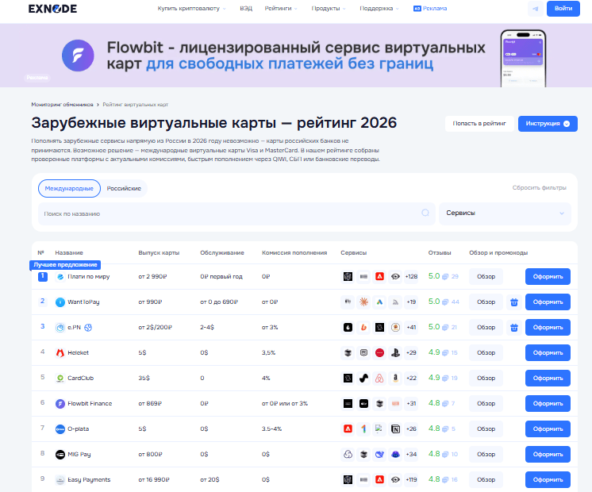Image resolution: width=592 pixels, height=492 pixels.
Task: Click the Выпуск карты column header
Action: [x=159, y=253]
